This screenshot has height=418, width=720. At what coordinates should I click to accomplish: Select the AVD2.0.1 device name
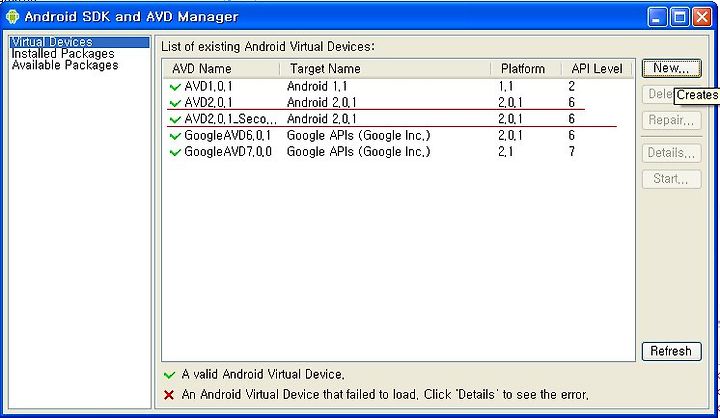[x=208, y=103]
